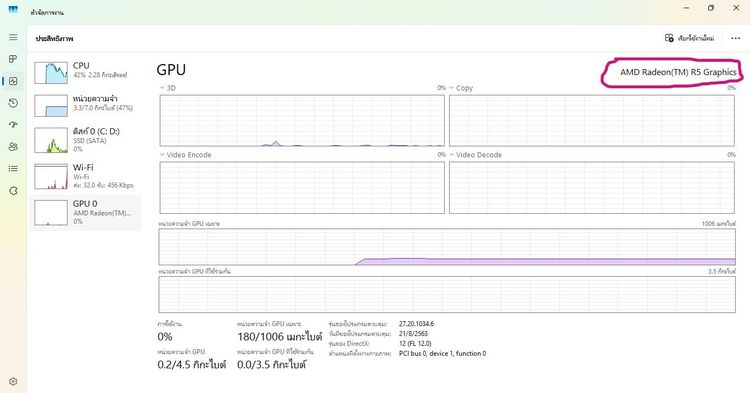The width and height of the screenshot is (750, 393).
Task: Restore down the Task Manager window
Action: (711, 8)
